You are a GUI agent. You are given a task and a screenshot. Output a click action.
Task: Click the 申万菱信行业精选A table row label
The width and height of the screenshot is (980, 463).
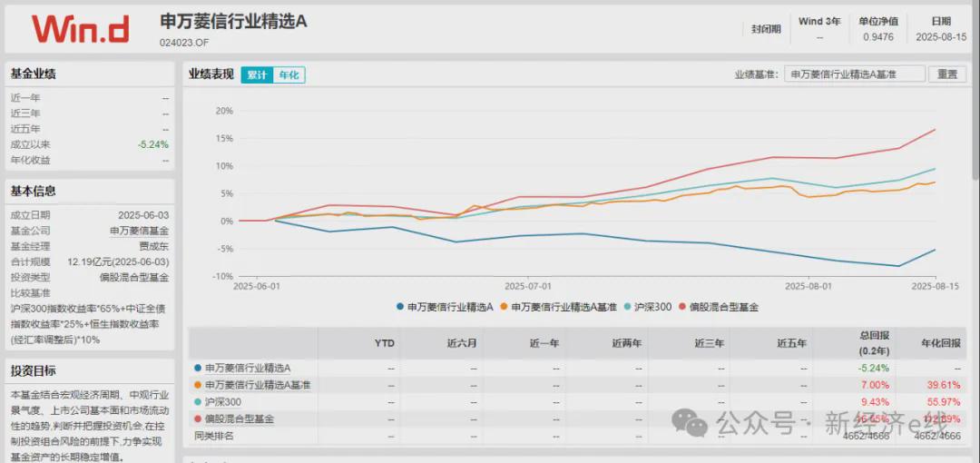248,368
